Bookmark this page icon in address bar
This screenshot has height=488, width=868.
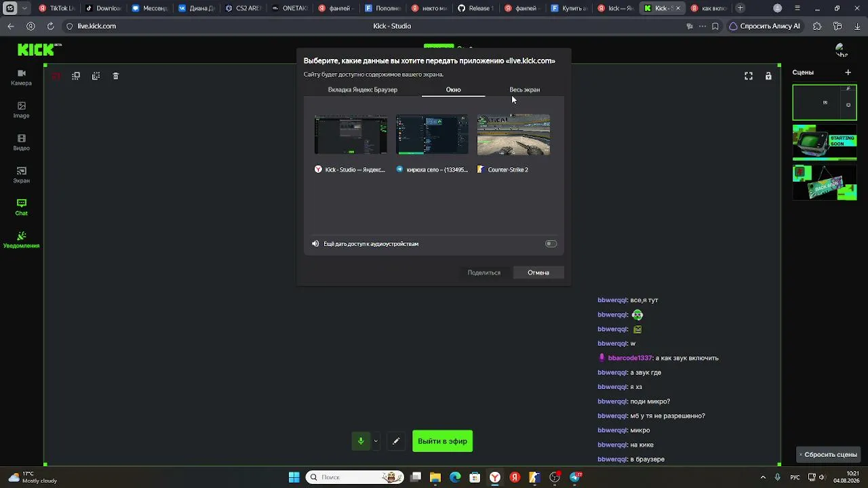coord(715,26)
